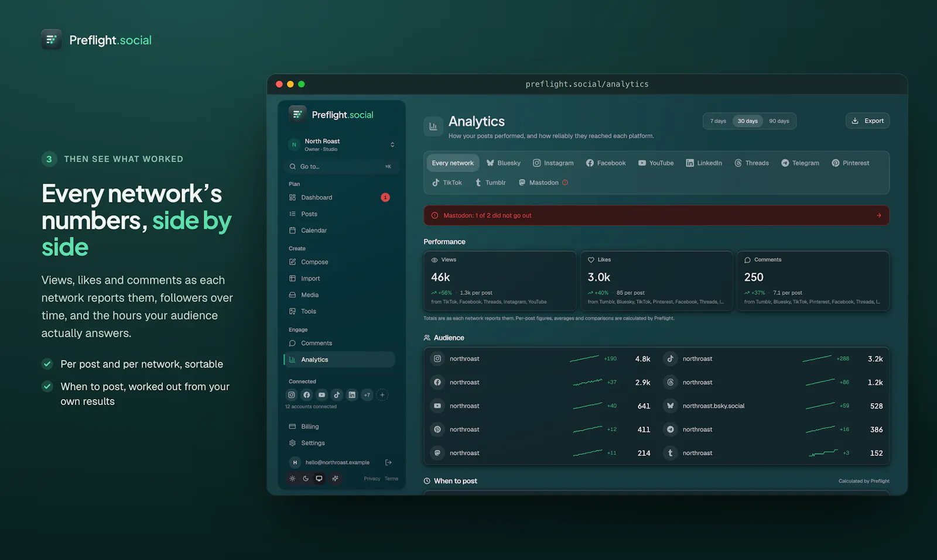The image size is (937, 560).
Task: Switch to dark theme with moon icon
Action: [x=306, y=478]
